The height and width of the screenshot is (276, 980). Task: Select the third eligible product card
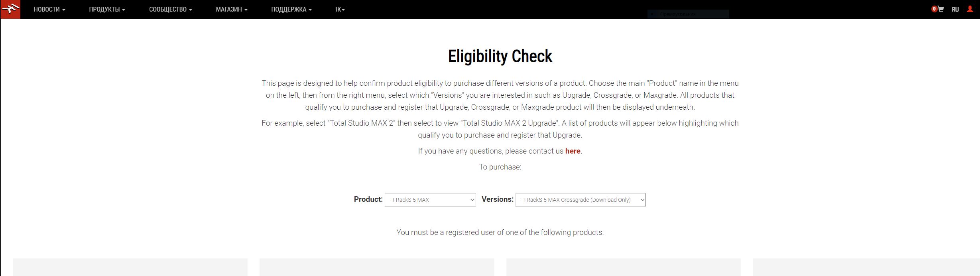(x=623, y=267)
